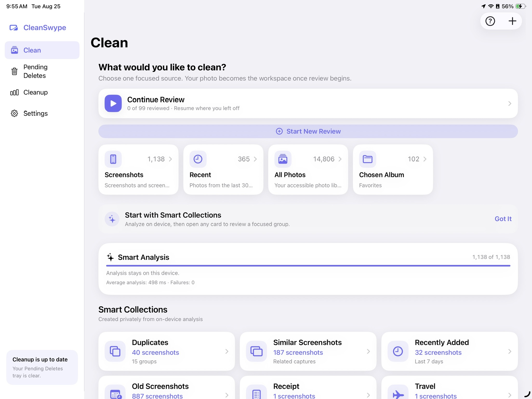Click the Receipt document icon
This screenshot has height=399, width=532.
tap(256, 393)
